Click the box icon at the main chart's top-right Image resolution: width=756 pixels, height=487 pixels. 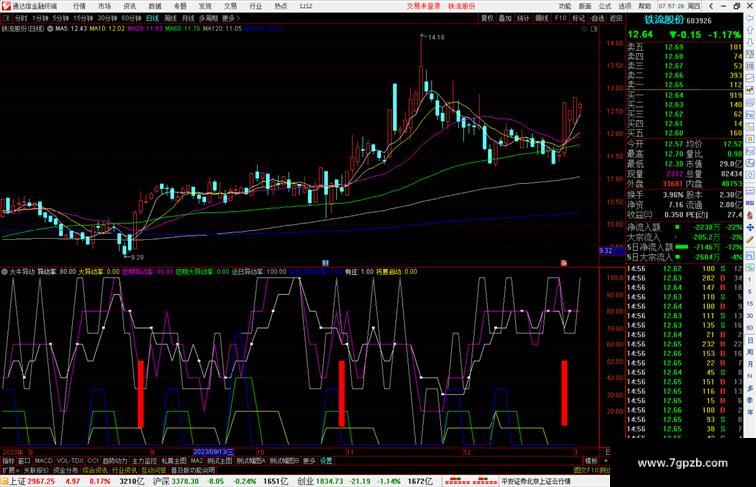pos(594,29)
